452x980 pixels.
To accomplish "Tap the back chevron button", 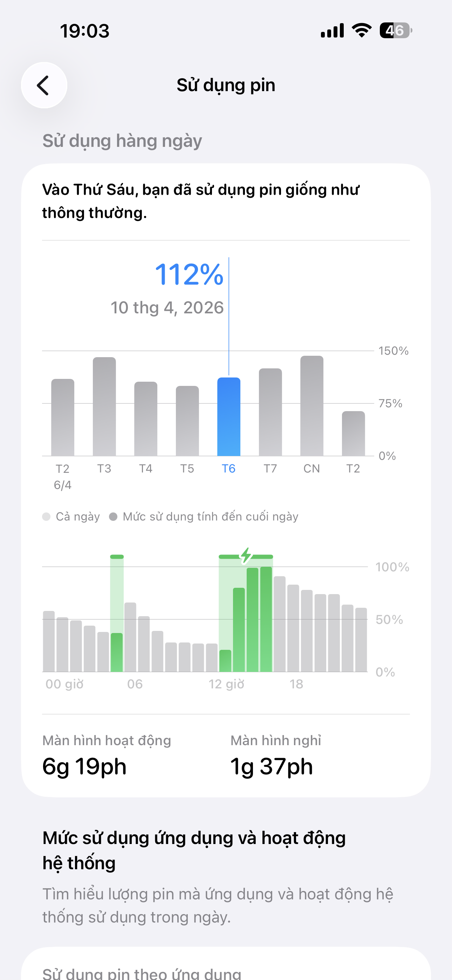I will [x=44, y=85].
